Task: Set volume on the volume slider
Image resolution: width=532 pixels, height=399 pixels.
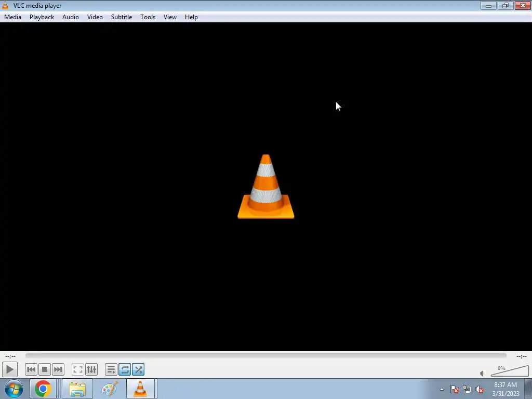Action: [x=510, y=371]
